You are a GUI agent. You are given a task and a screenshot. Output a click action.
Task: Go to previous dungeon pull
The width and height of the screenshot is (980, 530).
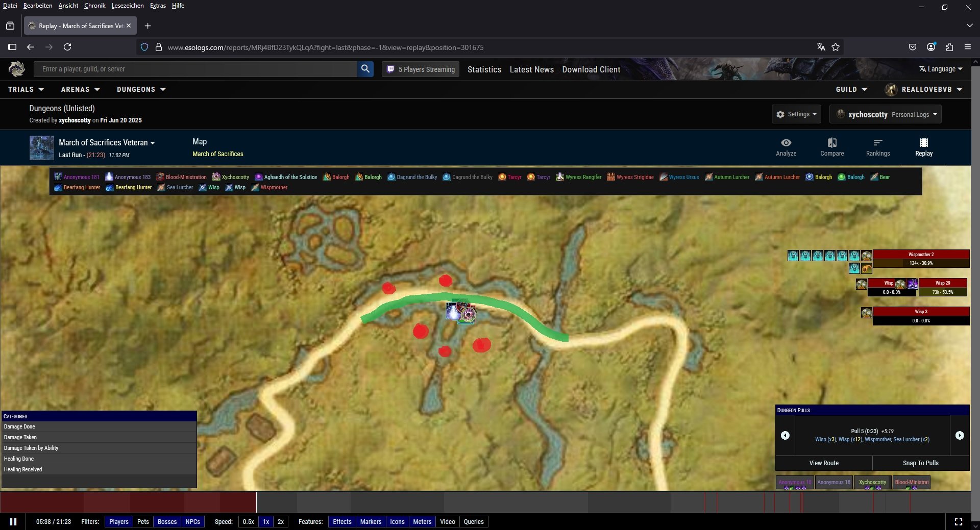pyautogui.click(x=785, y=435)
